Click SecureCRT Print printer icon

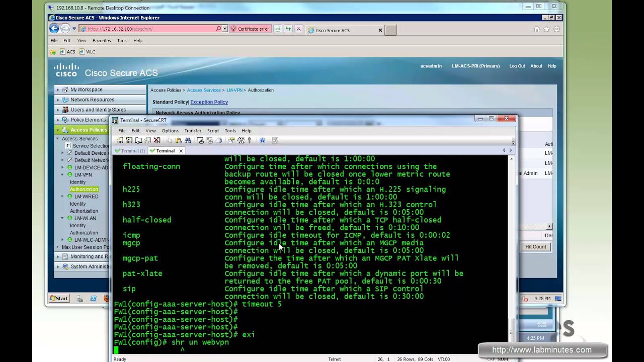coord(219,140)
